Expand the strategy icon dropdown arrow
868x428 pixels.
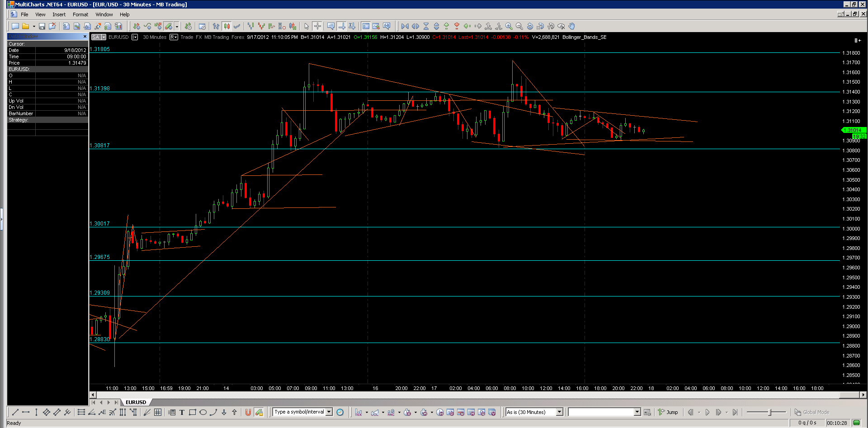pos(177,26)
